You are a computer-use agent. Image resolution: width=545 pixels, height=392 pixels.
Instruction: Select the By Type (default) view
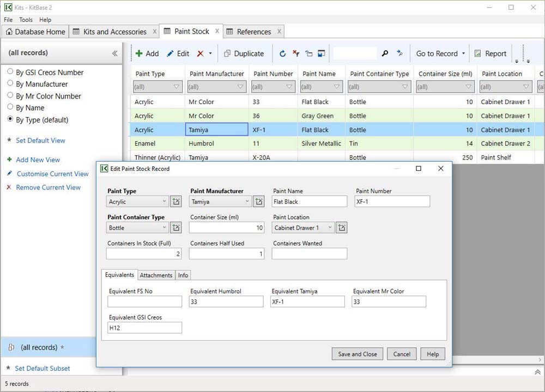click(x=38, y=120)
